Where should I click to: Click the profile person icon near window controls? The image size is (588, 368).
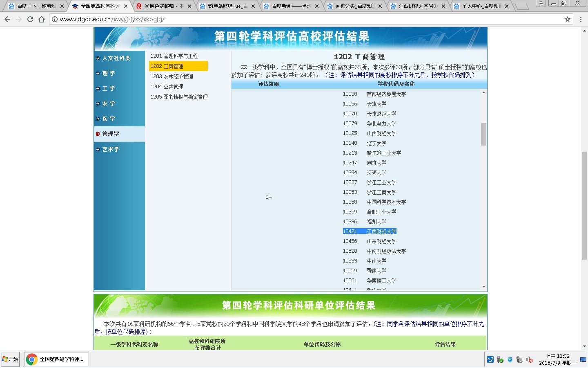tap(541, 4)
